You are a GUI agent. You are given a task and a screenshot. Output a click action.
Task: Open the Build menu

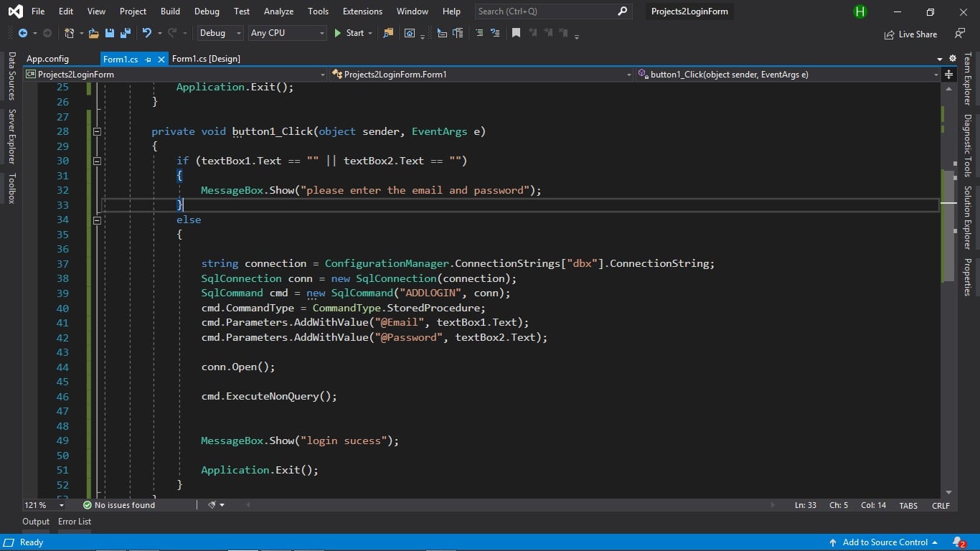click(170, 11)
